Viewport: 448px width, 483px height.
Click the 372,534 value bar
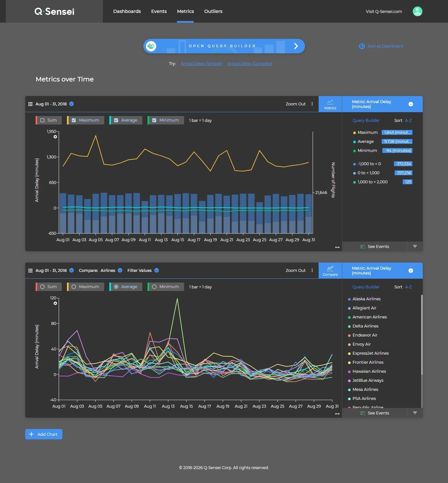403,164
